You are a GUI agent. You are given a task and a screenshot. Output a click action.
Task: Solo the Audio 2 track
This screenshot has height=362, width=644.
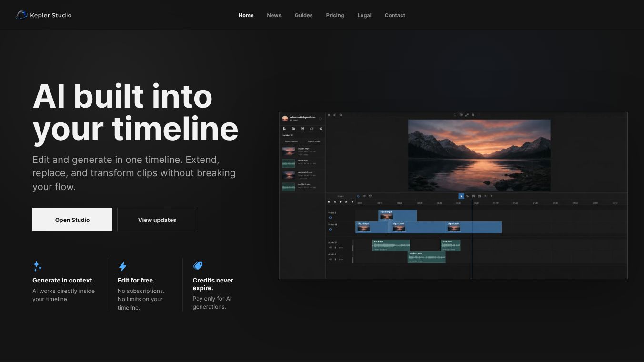(x=335, y=259)
